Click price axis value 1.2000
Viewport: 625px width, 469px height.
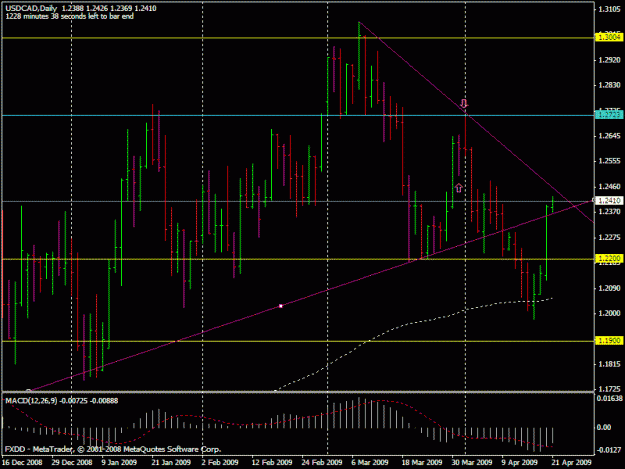click(609, 314)
